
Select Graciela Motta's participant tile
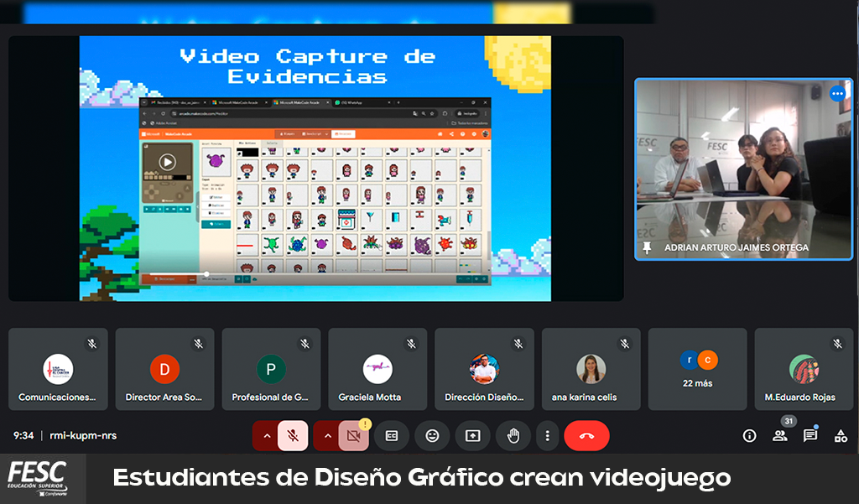click(x=377, y=369)
